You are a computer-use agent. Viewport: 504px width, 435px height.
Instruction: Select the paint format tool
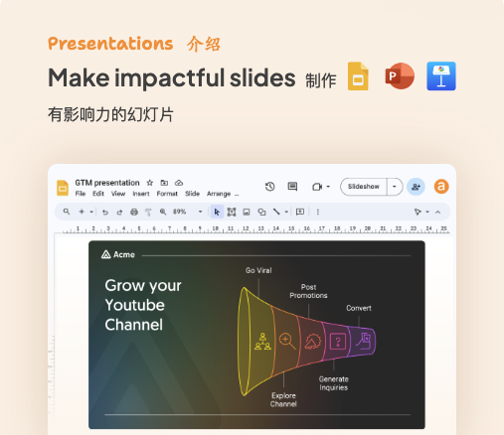pyautogui.click(x=148, y=213)
